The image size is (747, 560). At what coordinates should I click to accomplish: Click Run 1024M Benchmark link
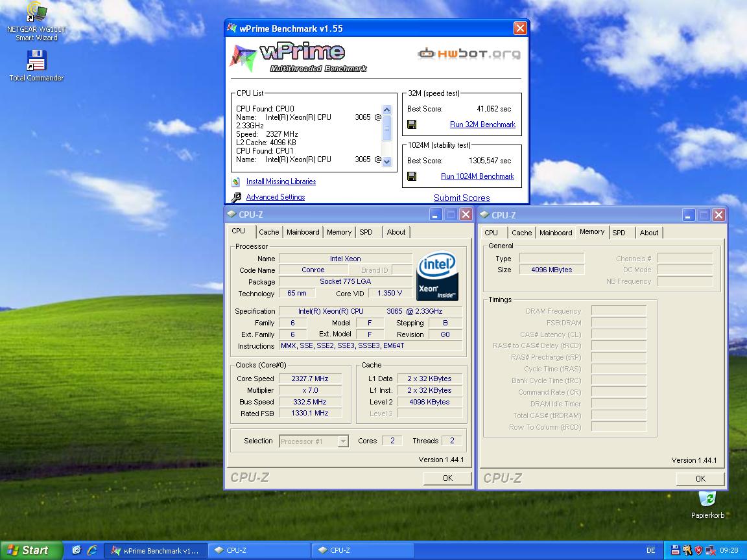pos(477,176)
